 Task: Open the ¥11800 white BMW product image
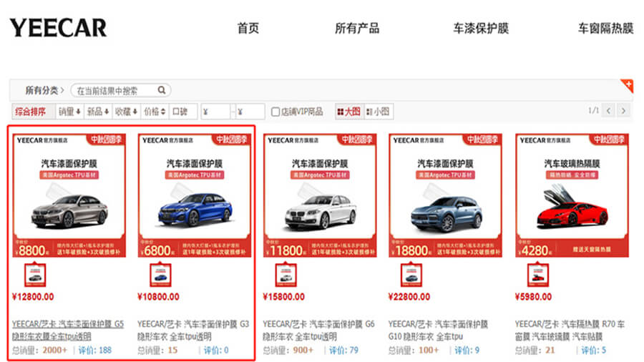[x=320, y=195]
